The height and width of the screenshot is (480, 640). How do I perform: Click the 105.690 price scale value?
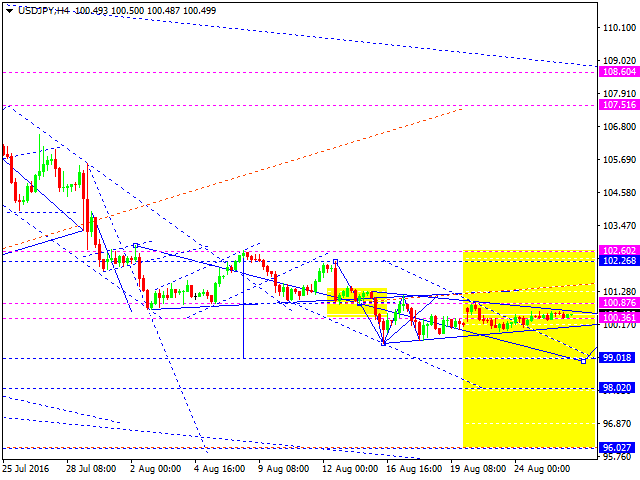[620, 160]
